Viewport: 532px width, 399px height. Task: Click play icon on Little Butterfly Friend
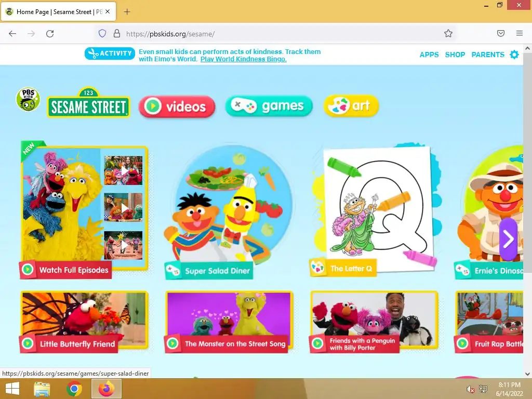[x=28, y=343]
